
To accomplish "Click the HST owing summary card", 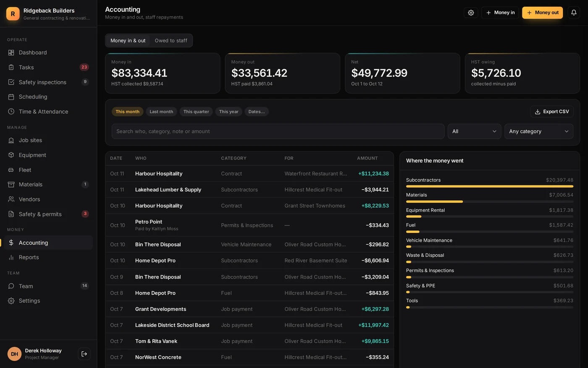I will pos(522,73).
